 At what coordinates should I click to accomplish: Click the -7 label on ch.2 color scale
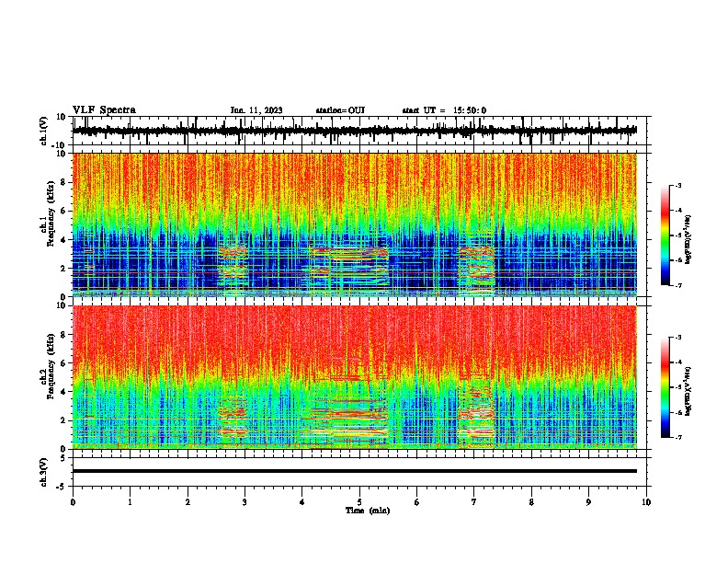click(x=677, y=437)
